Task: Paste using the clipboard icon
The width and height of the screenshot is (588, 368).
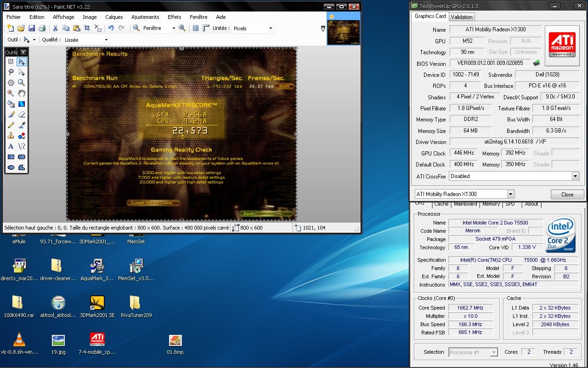Action: pos(76,28)
